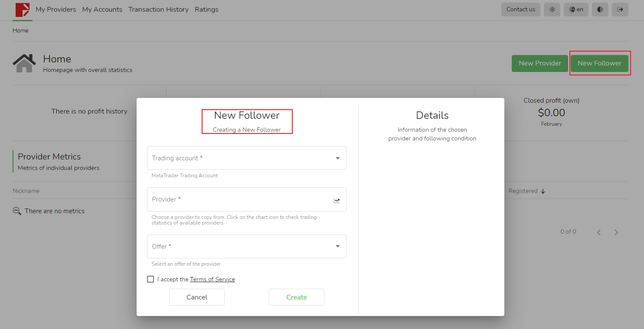Accept the Terms of Service checkbox
Screen dimensions: 644x329
(x=150, y=279)
